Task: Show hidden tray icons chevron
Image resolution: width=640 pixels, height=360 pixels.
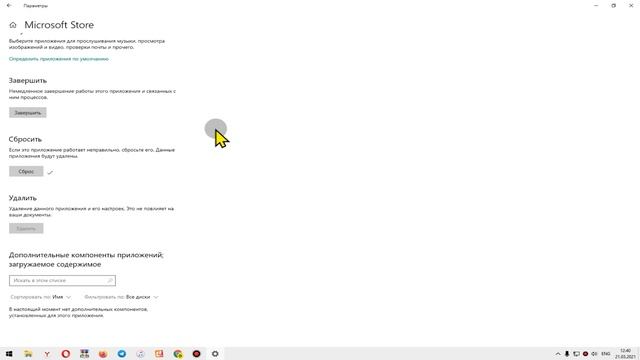Action: tap(558, 353)
